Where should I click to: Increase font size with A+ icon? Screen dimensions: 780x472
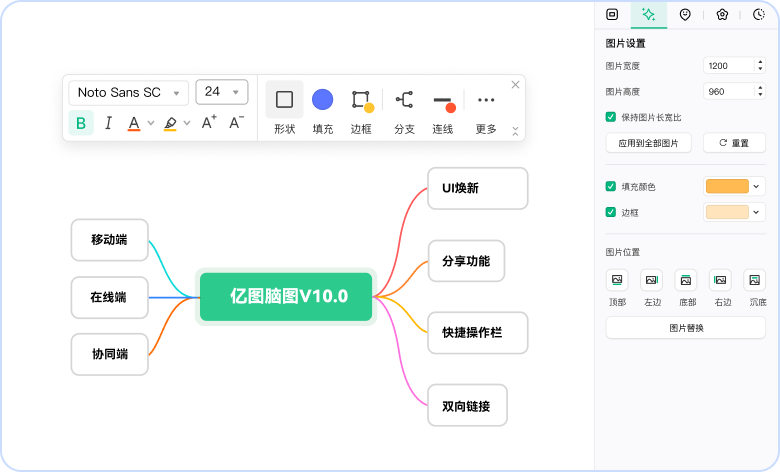pos(209,122)
